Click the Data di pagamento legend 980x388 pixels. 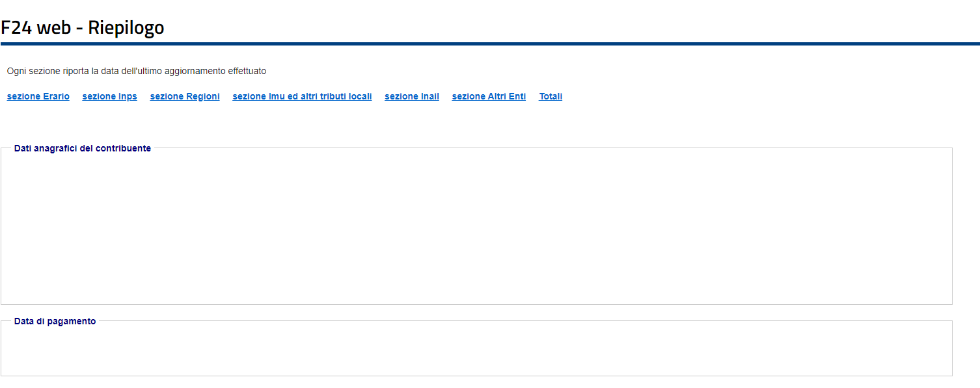click(55, 321)
